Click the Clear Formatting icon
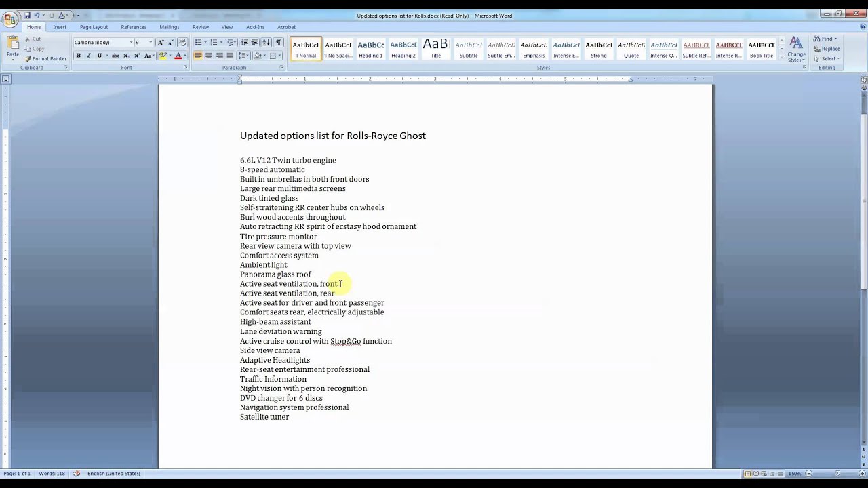The image size is (868, 488). [x=182, y=42]
